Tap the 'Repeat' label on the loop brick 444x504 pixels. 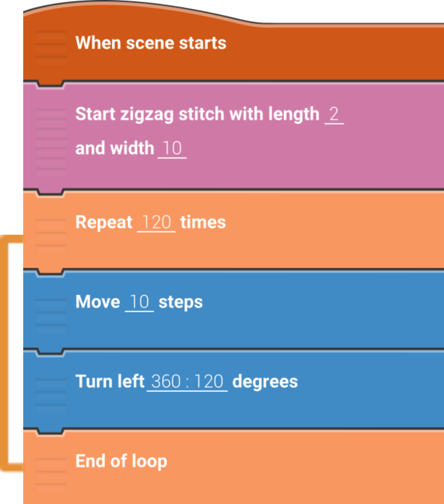click(x=104, y=223)
